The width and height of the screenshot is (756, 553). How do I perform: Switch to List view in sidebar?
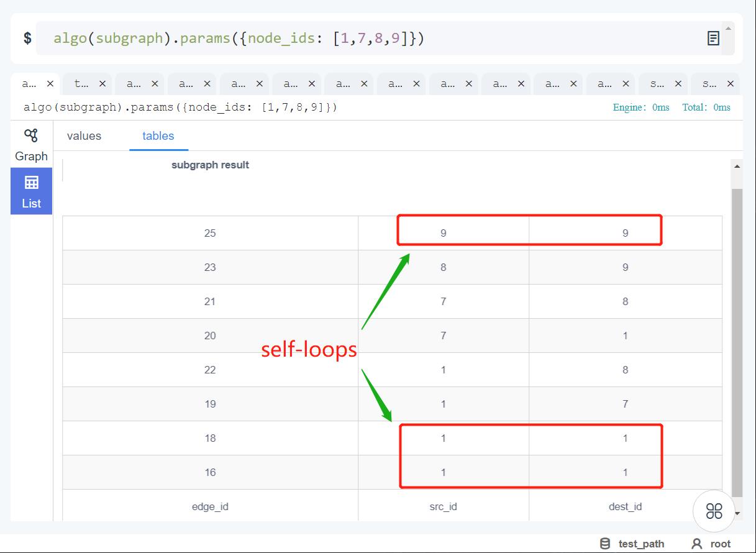(31, 191)
